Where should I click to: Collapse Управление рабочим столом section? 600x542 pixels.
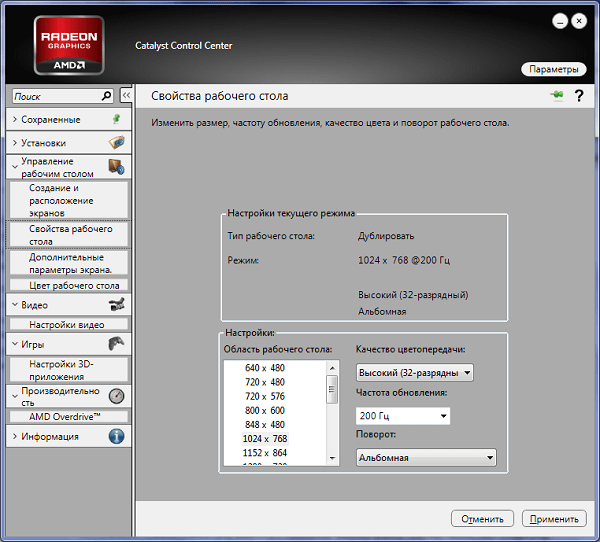[15, 167]
